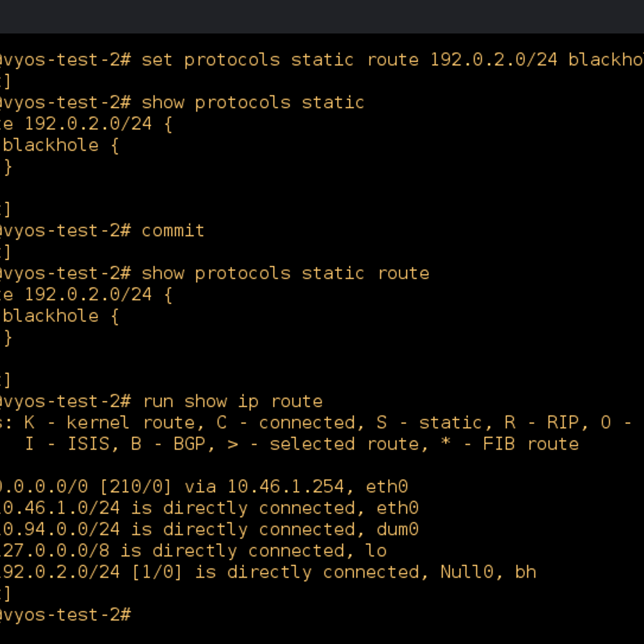Click the gateway address 10.46.1.254

(286, 487)
